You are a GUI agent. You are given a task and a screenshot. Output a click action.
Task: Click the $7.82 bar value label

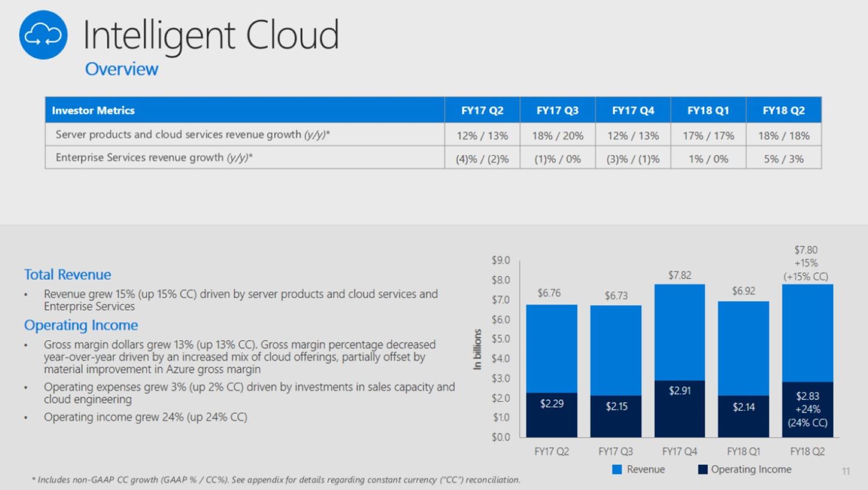click(680, 275)
